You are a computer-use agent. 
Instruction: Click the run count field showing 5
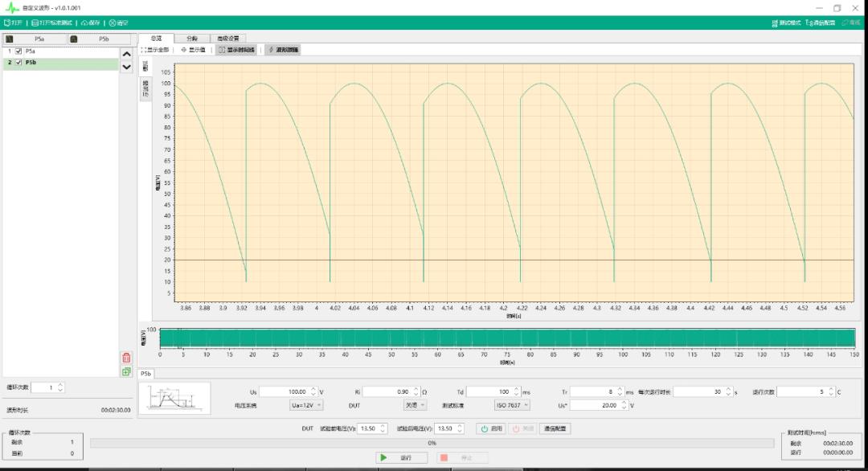[806, 391]
